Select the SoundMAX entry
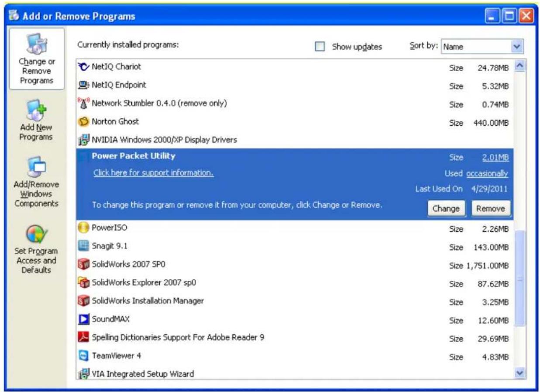This screenshot has height=392, width=540. pos(295,320)
